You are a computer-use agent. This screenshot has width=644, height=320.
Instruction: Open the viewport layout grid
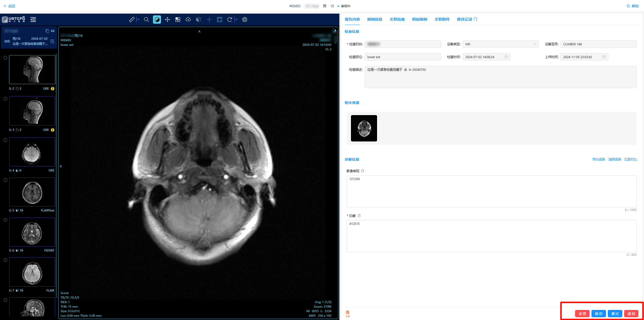(x=178, y=19)
